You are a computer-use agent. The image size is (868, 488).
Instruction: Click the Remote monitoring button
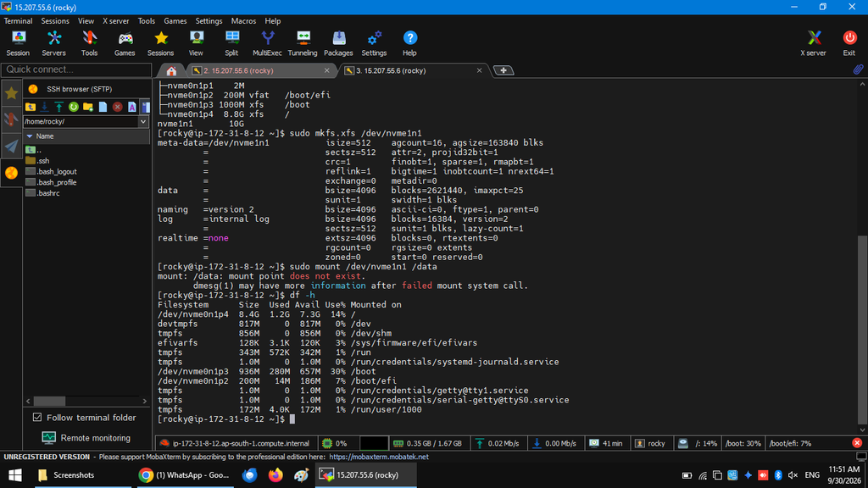point(86,438)
